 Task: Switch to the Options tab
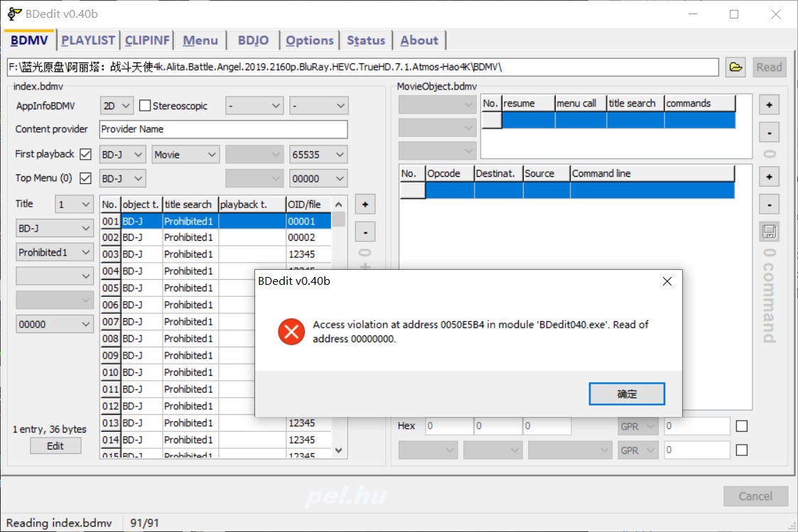[309, 40]
